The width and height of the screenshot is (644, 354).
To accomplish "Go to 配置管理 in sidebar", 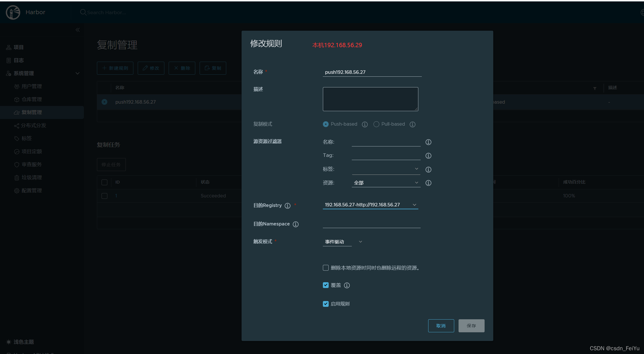I will point(32,190).
